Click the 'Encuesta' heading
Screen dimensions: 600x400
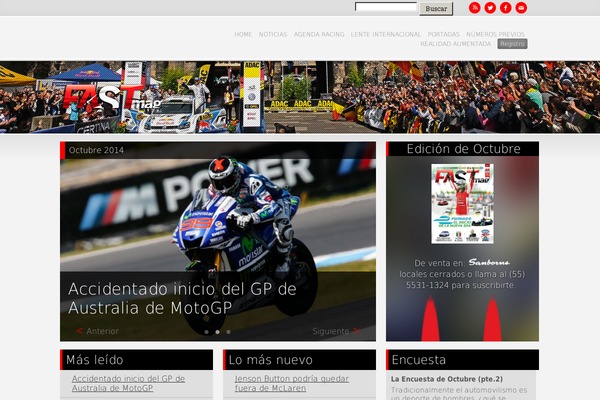click(x=419, y=360)
